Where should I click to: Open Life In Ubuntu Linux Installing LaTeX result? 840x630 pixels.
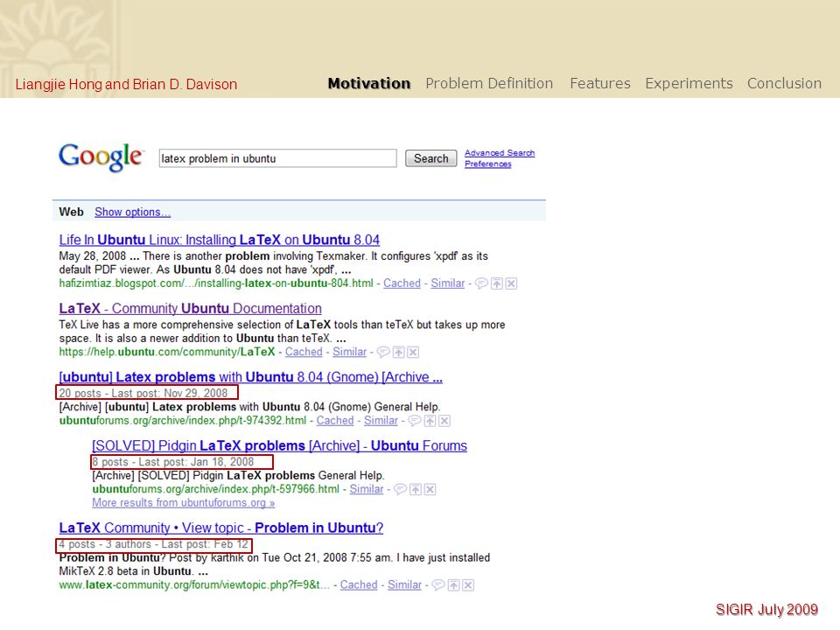(x=219, y=240)
